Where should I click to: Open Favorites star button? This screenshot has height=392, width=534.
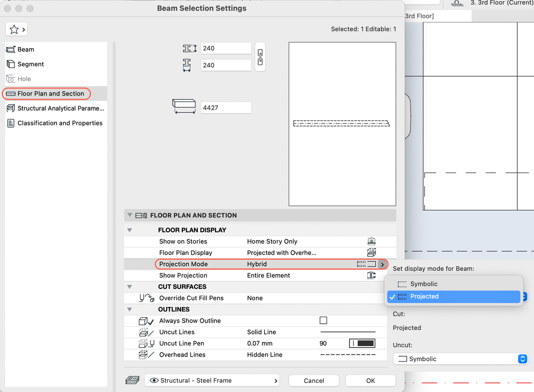[x=17, y=29]
